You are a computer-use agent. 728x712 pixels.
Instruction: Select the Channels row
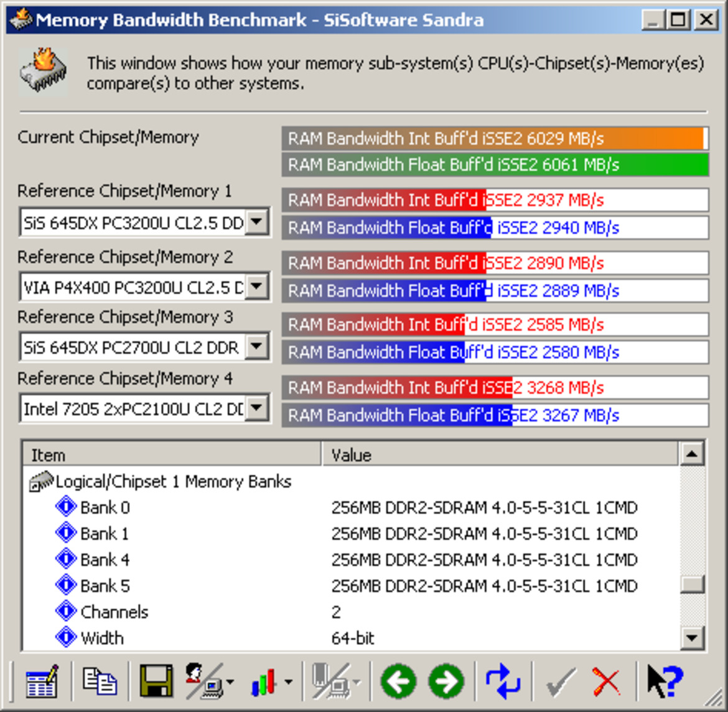point(351,612)
